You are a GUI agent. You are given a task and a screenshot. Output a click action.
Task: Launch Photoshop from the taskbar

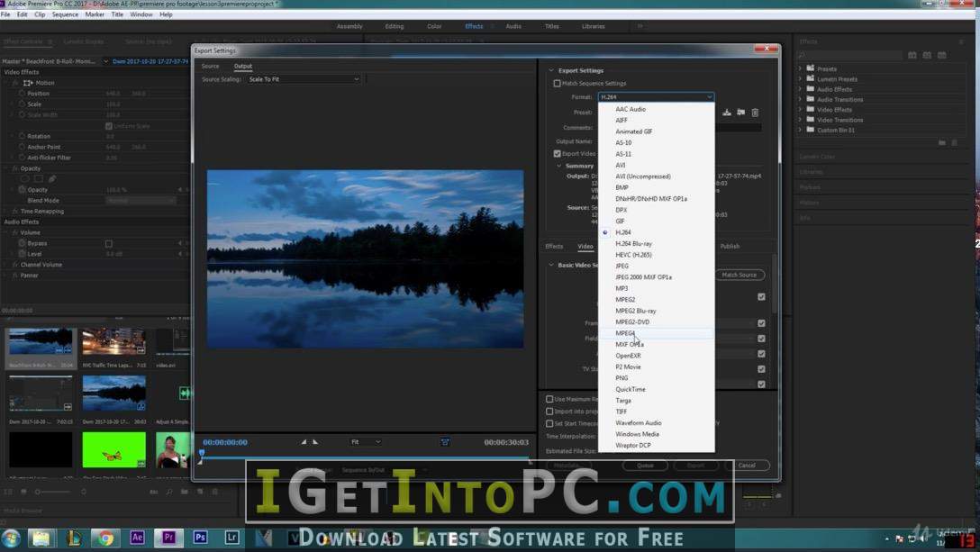[x=200, y=538]
